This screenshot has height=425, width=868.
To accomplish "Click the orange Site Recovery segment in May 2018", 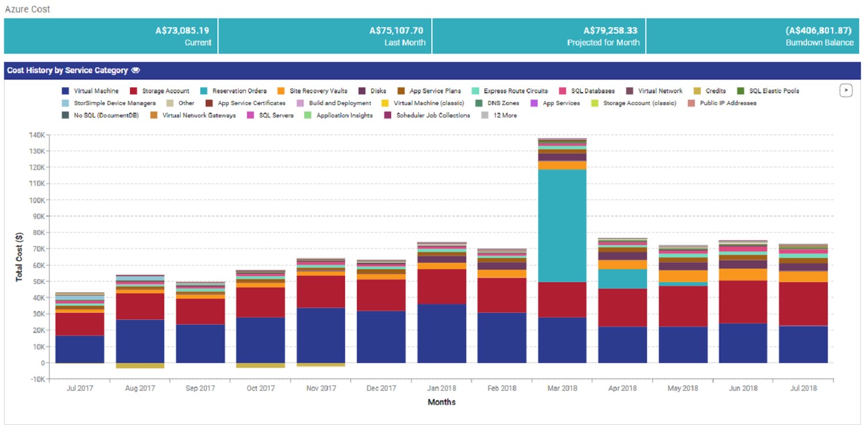I will (x=682, y=276).
